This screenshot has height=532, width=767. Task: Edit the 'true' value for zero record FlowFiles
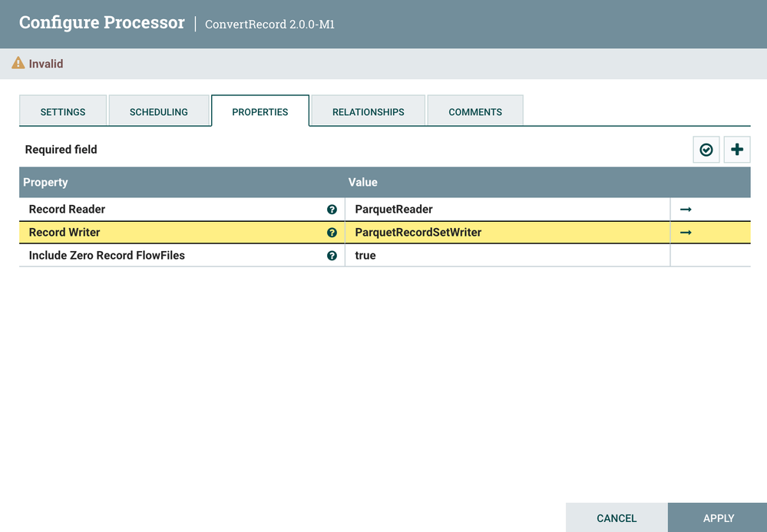507,256
